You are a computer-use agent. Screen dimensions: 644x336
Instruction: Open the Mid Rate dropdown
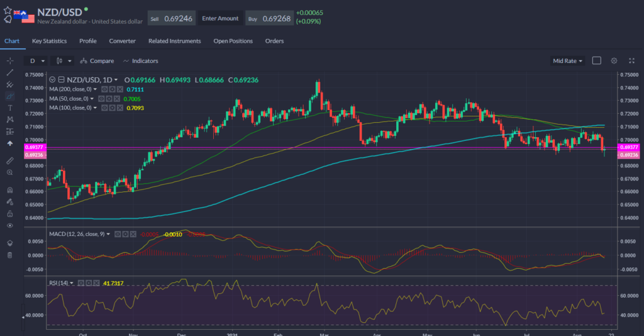pyautogui.click(x=567, y=61)
